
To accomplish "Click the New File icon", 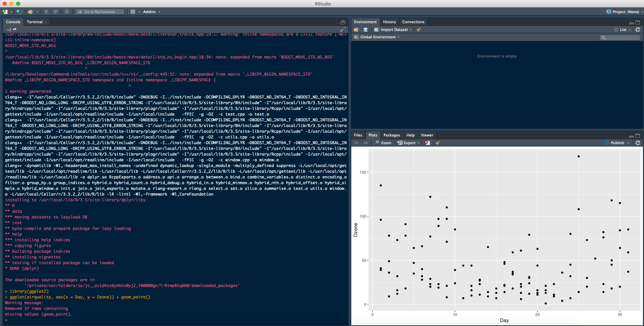I will click(5, 12).
